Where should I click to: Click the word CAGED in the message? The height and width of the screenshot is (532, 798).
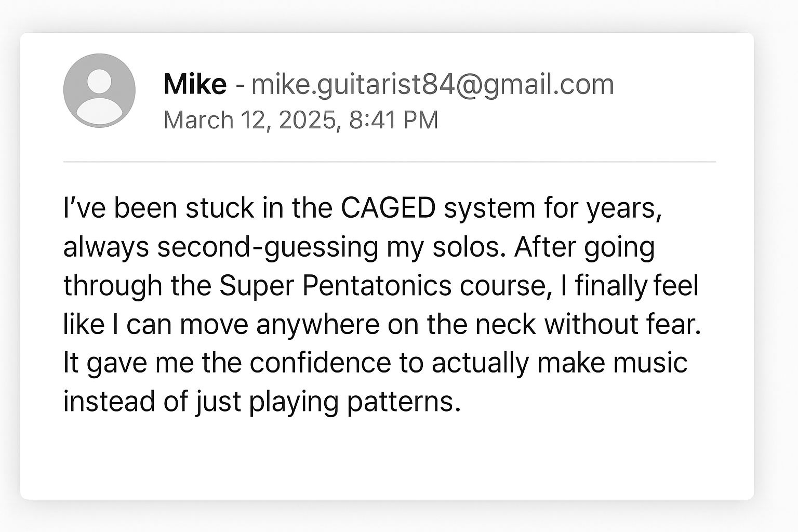click(388, 208)
